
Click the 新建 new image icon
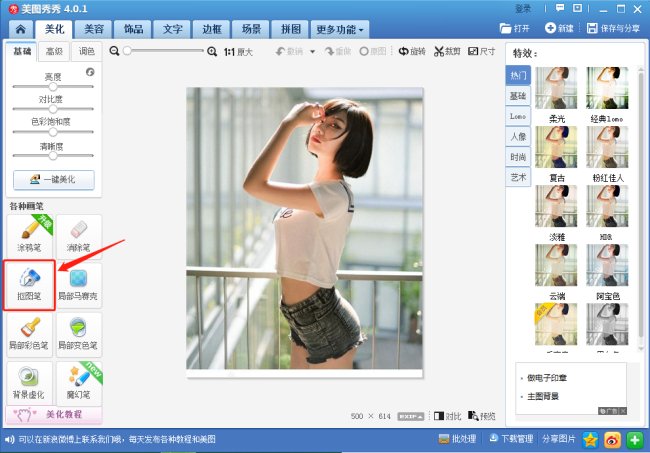point(550,28)
